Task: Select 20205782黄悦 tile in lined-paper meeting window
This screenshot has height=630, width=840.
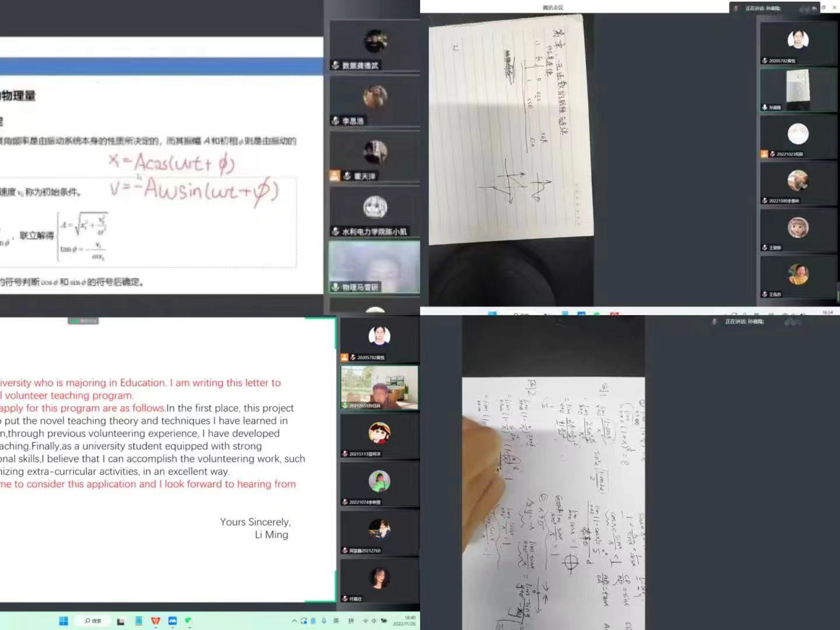Action: [x=798, y=43]
